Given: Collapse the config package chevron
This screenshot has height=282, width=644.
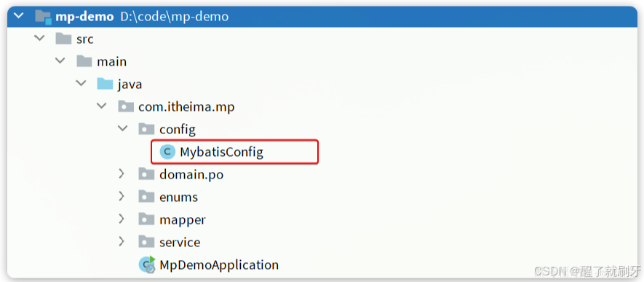Looking at the screenshot, I should 122,129.
